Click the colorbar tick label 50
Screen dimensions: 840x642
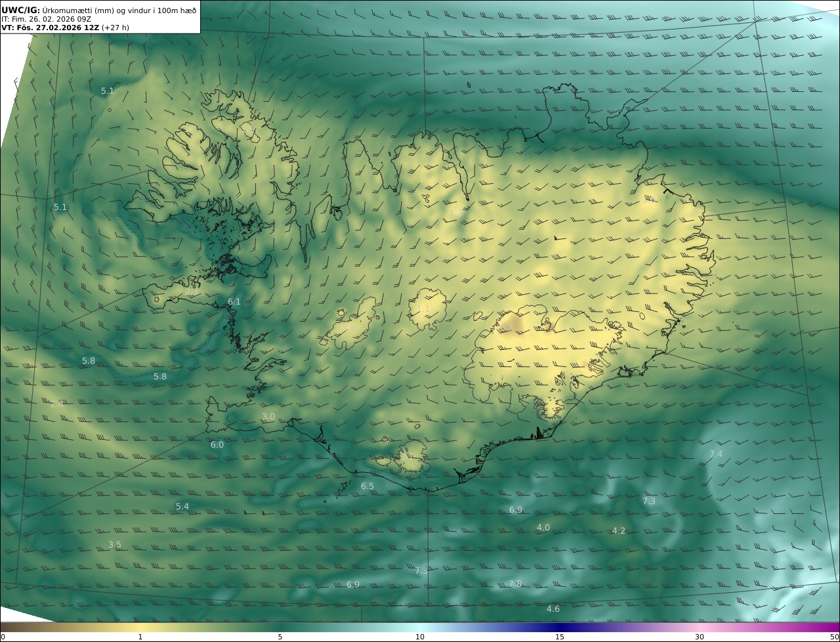pyautogui.click(x=835, y=637)
